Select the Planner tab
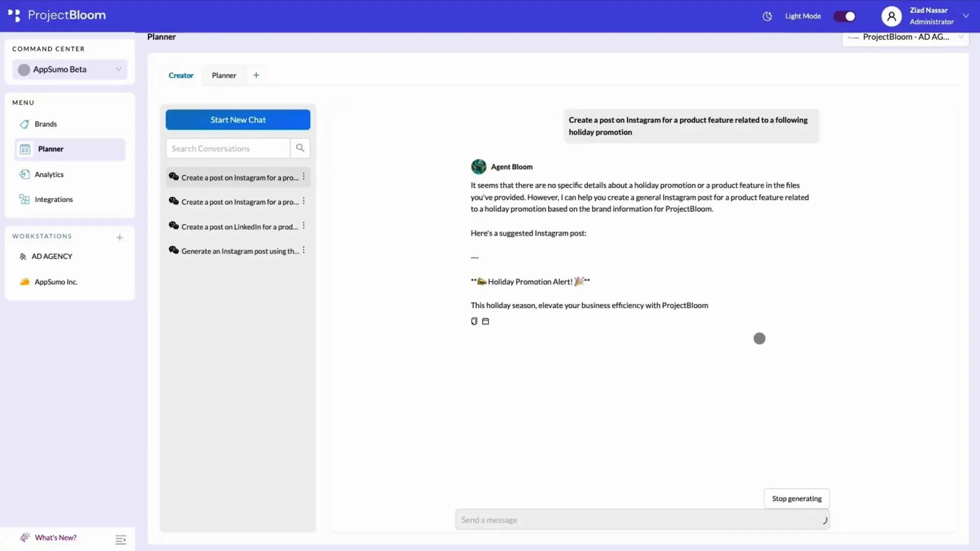Screen dimensions: 980x551 (x=224, y=76)
